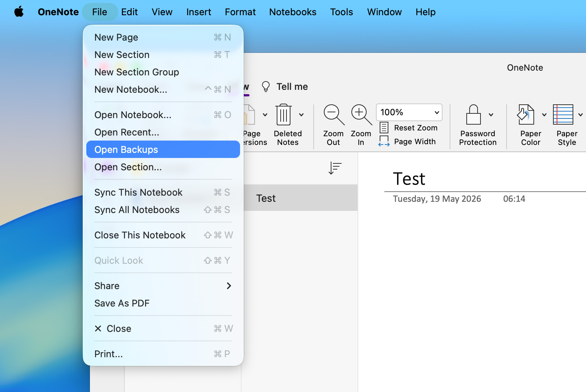Click the Test page title
The image size is (586, 392).
[409, 179]
